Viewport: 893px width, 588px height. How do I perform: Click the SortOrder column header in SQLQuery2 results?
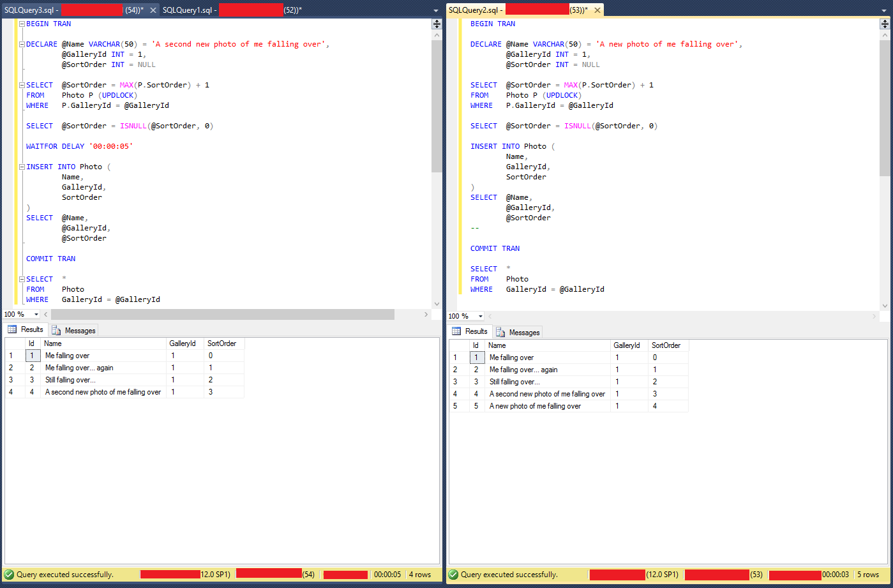668,345
